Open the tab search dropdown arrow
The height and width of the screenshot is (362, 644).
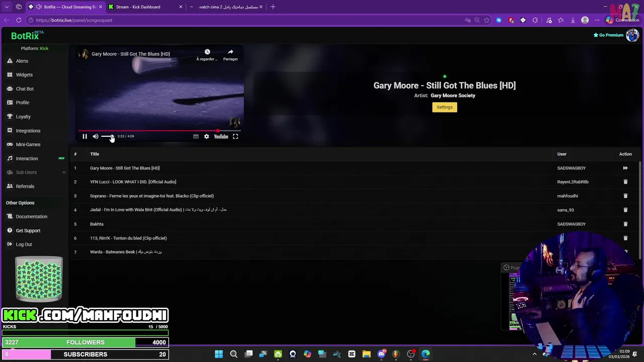tap(7, 7)
